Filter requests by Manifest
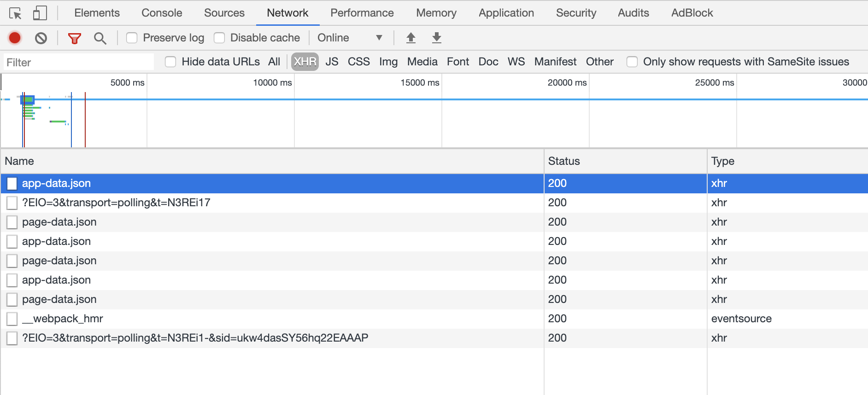Screen dimensions: 868x395 click(x=555, y=62)
